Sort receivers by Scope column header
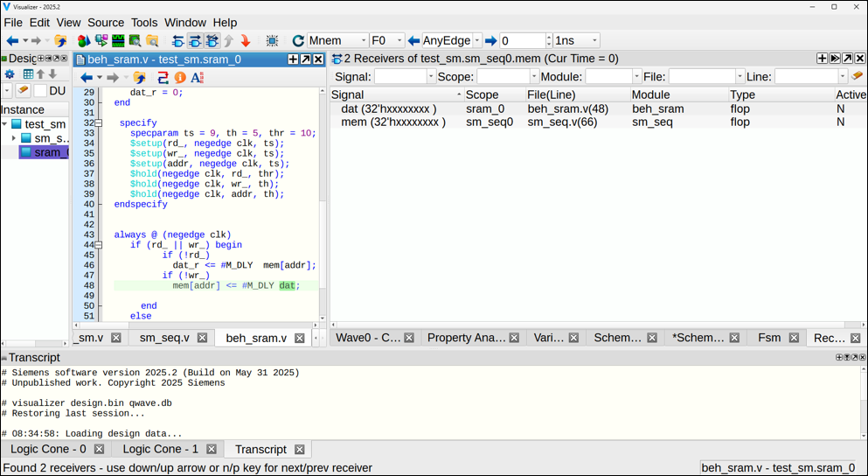This screenshot has height=476, width=868. (x=482, y=94)
